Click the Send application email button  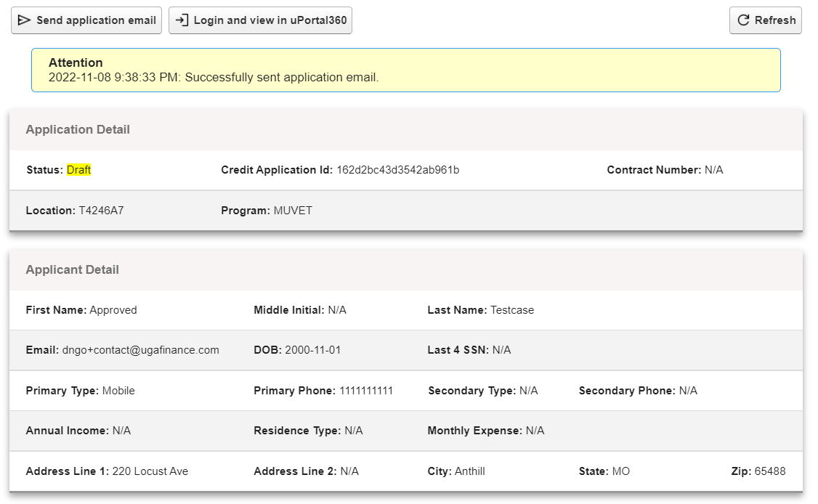(86, 20)
